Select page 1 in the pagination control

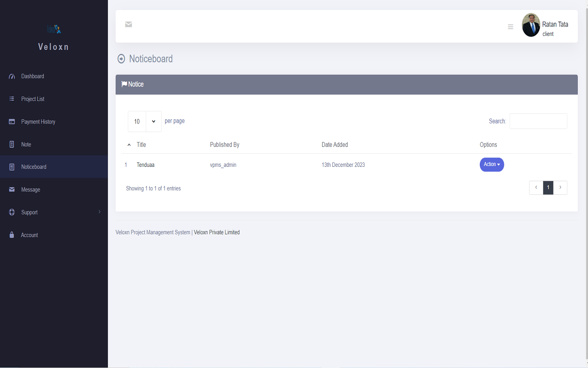(x=548, y=187)
